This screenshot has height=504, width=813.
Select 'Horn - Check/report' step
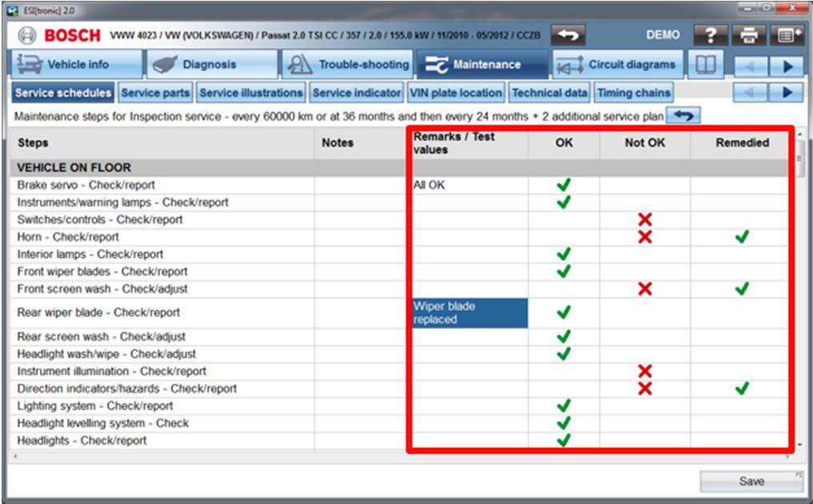(x=68, y=236)
